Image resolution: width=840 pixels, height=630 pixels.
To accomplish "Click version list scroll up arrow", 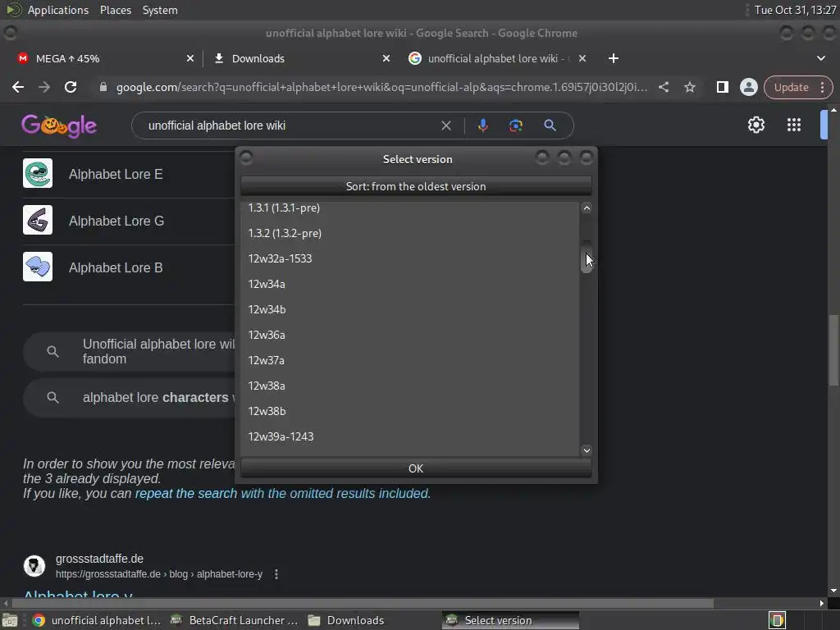I will point(587,208).
